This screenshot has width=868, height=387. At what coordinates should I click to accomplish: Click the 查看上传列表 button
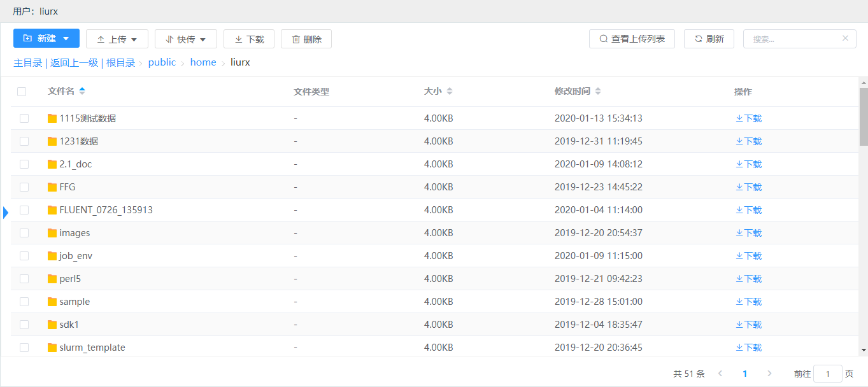[632, 39]
